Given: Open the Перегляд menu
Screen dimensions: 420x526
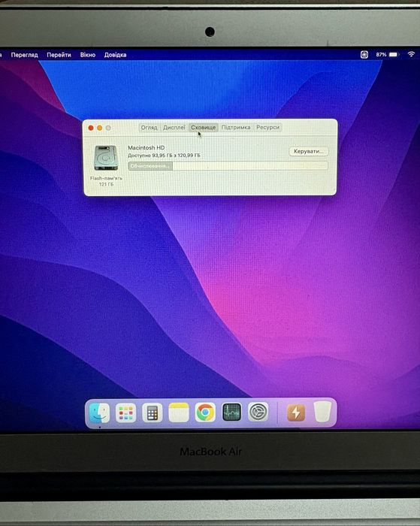Looking at the screenshot, I should [x=24, y=55].
